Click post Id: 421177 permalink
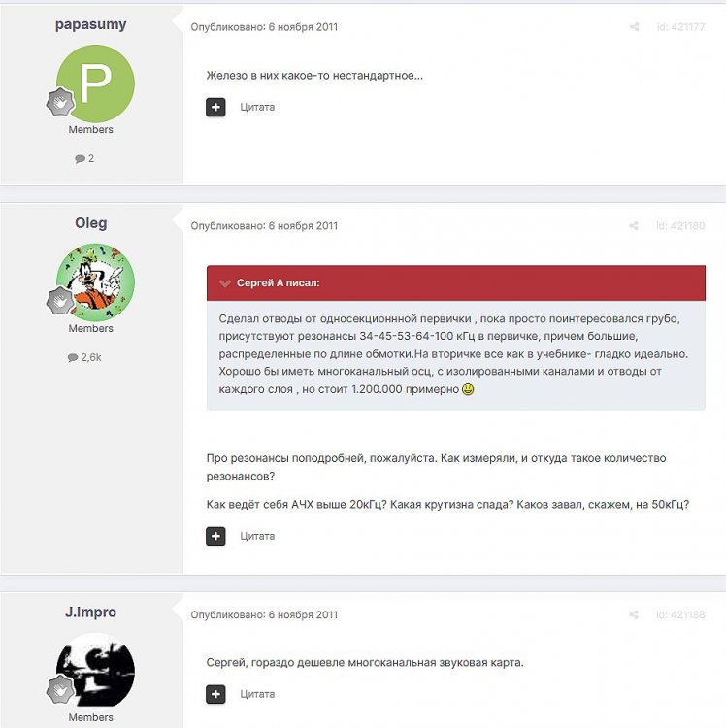This screenshot has width=726, height=728. (680, 27)
